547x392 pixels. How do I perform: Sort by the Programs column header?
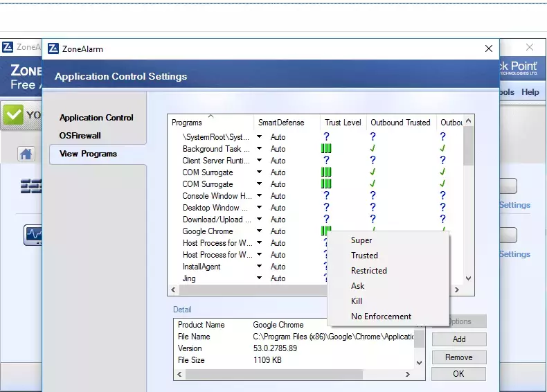pyautogui.click(x=210, y=123)
